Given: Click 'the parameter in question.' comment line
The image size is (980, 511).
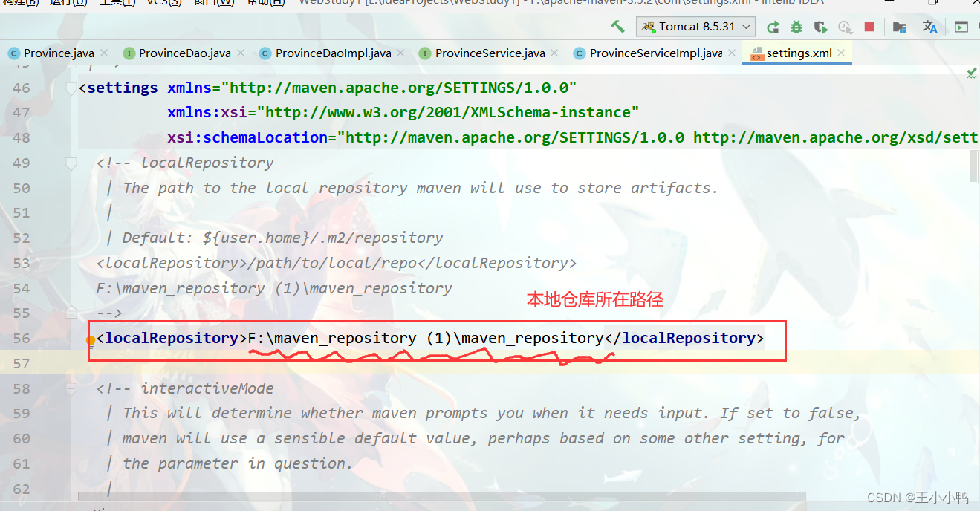Looking at the screenshot, I should coord(238,463).
